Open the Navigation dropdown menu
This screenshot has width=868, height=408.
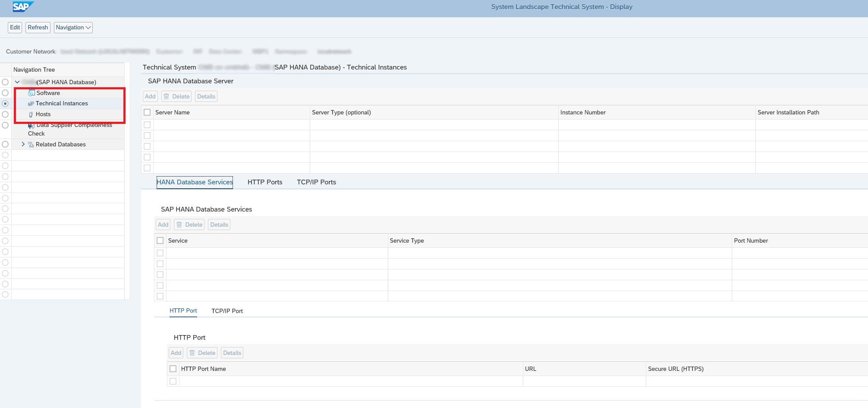point(73,28)
